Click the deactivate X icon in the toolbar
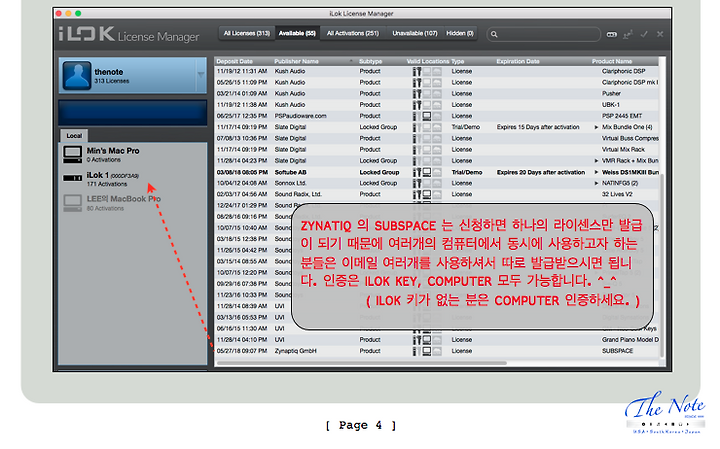720x449 pixels. click(660, 34)
